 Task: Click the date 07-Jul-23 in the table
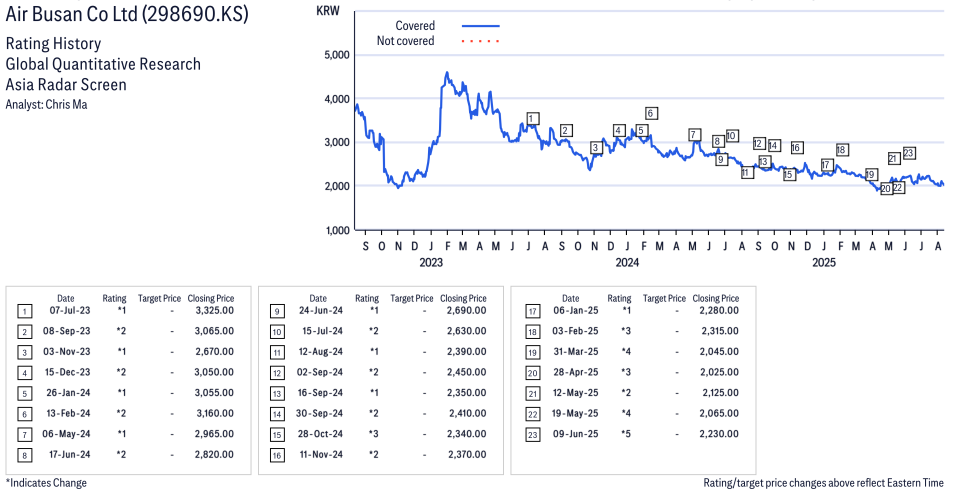69,311
